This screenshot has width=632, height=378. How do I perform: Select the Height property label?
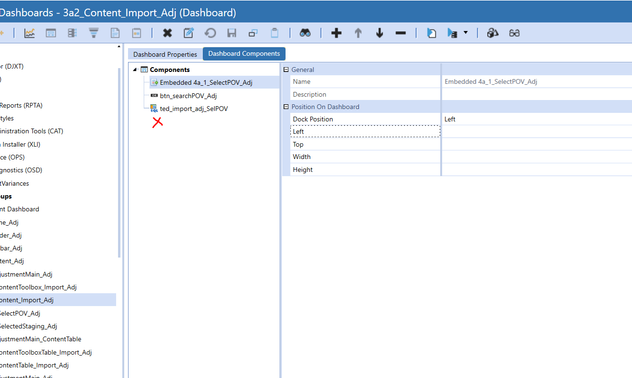pyautogui.click(x=303, y=170)
